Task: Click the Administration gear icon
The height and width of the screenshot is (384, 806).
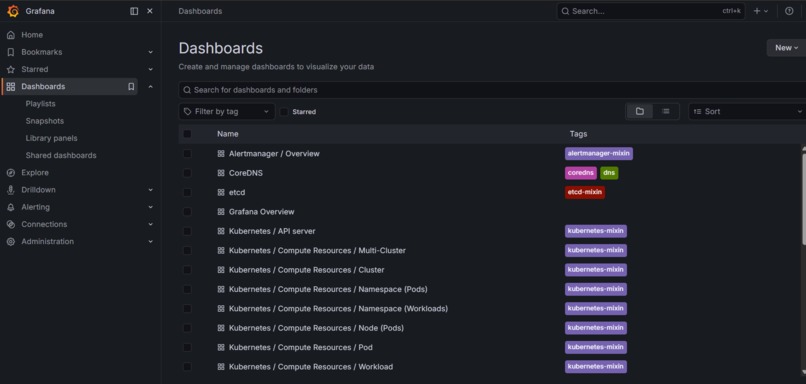Action: pos(11,242)
